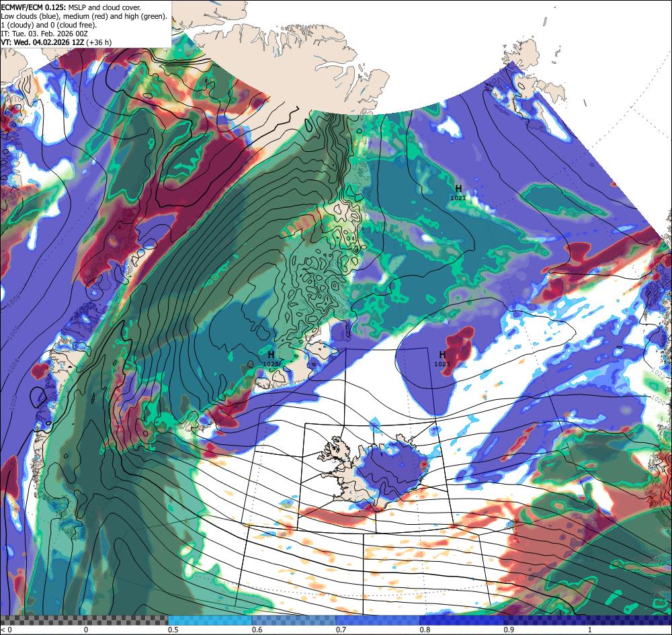The image size is (672, 635).
Task: Click the '1004' isobar label on left edge
Action: (x=14, y=365)
